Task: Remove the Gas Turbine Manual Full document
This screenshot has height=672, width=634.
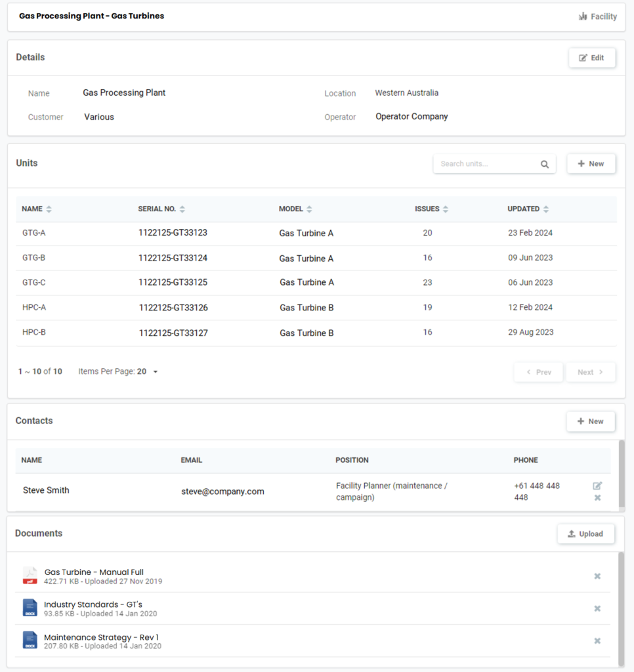Action: point(597,576)
